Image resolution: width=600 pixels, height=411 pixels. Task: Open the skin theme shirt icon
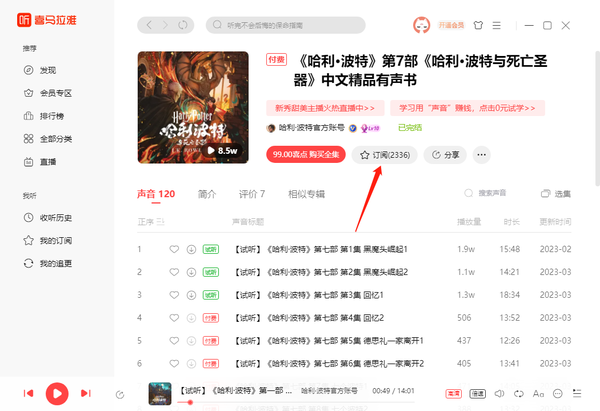(478, 25)
